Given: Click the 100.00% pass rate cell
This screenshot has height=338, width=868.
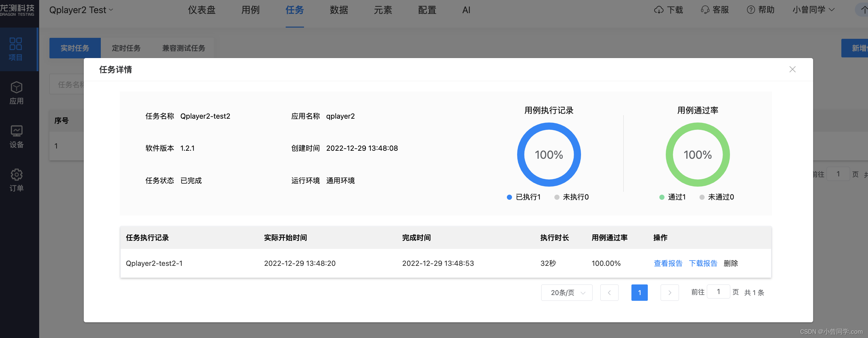Looking at the screenshot, I should (x=606, y=263).
